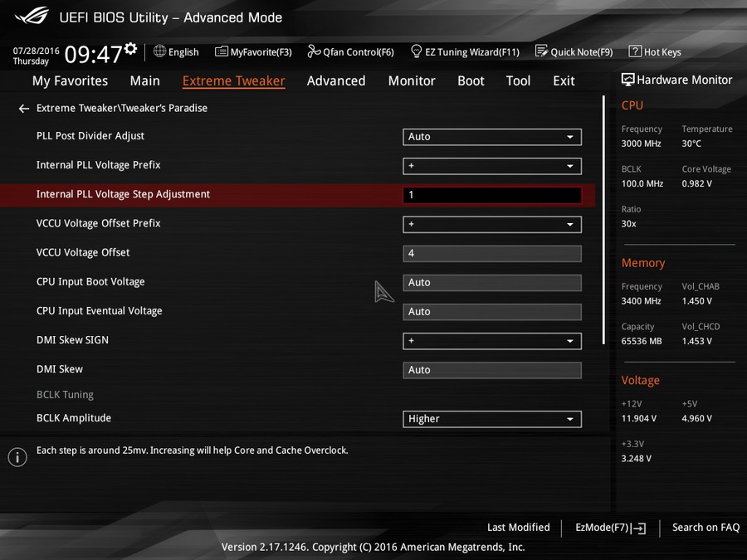Click the Hardware Monitor display icon

(628, 80)
